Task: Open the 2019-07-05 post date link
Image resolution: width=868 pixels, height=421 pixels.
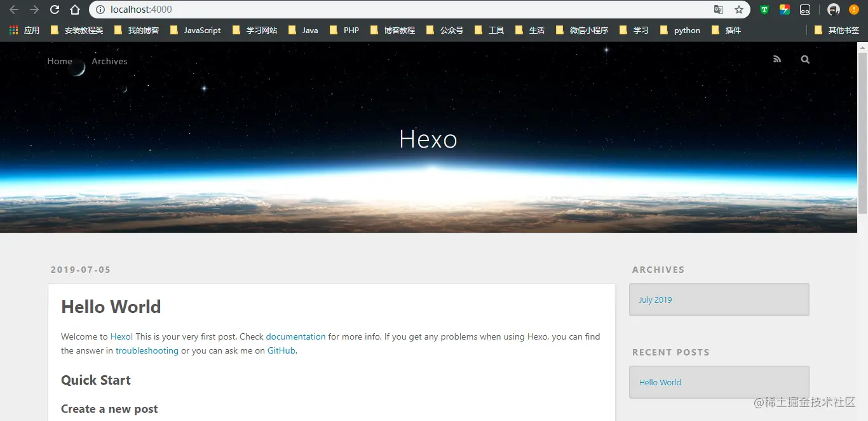Action: point(81,270)
